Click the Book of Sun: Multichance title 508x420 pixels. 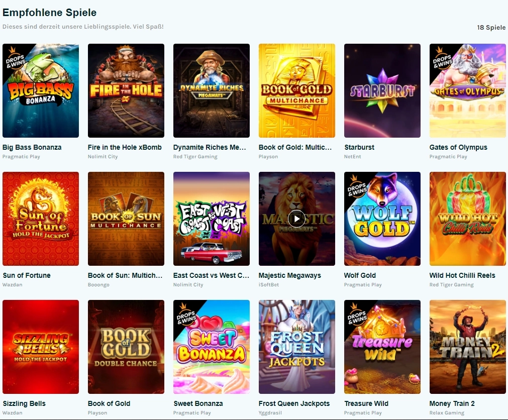[x=125, y=276]
